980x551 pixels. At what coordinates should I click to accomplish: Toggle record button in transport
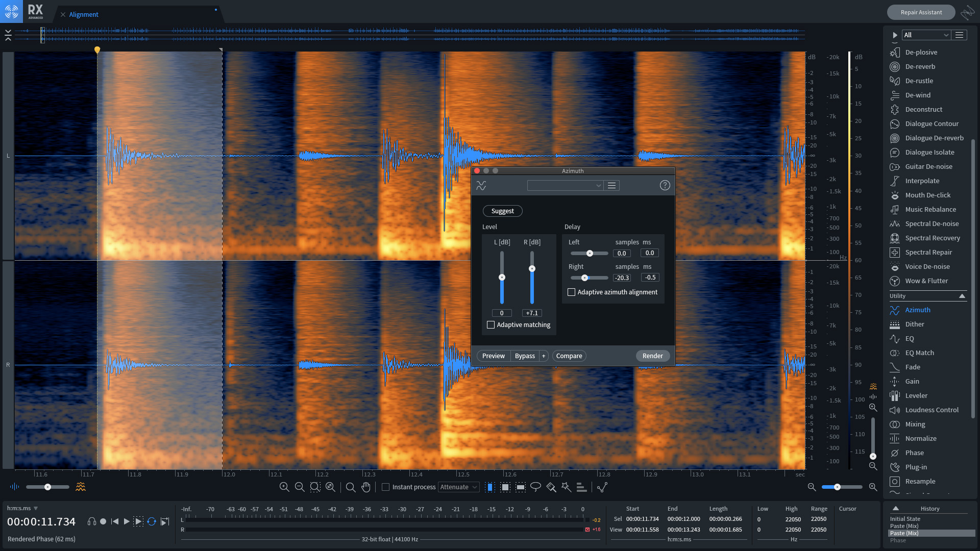coord(103,521)
